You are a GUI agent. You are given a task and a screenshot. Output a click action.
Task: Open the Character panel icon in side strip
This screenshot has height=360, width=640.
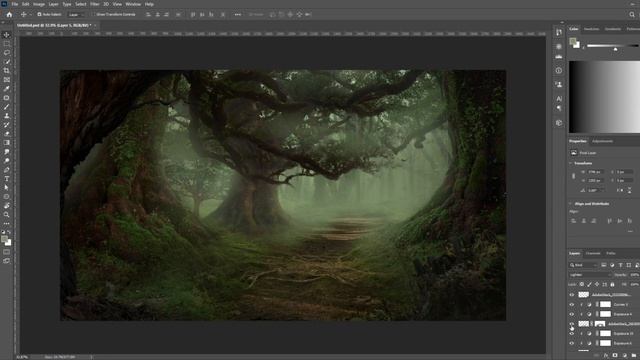pyautogui.click(x=559, y=98)
